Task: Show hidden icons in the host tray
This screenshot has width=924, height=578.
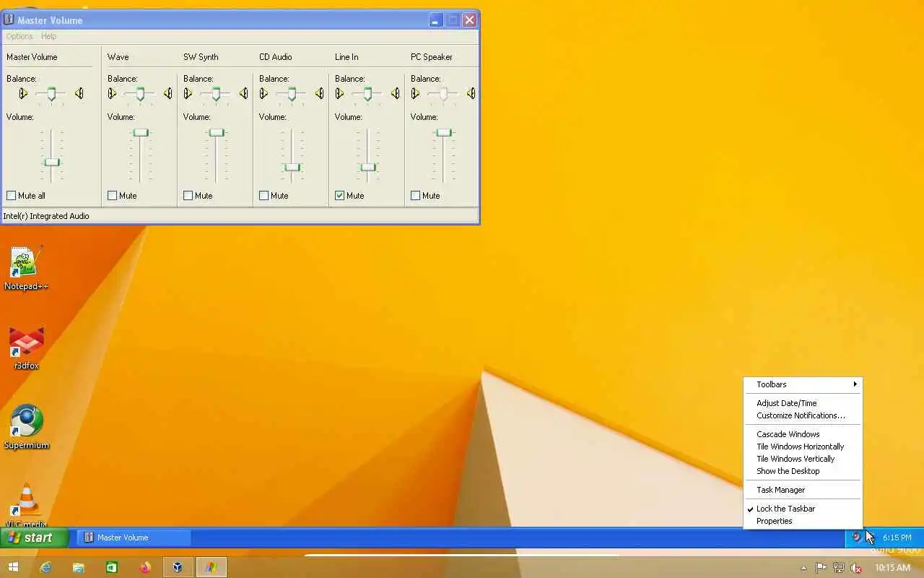Action: tap(803, 568)
